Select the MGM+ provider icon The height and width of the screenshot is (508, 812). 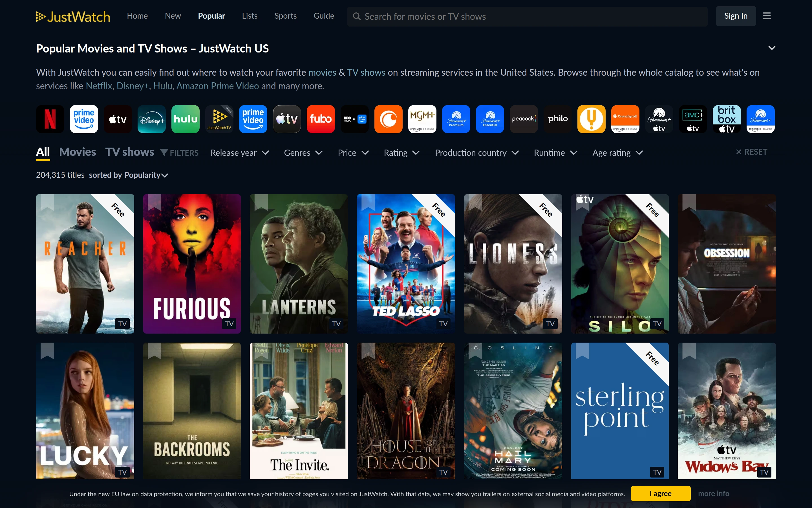tap(422, 119)
